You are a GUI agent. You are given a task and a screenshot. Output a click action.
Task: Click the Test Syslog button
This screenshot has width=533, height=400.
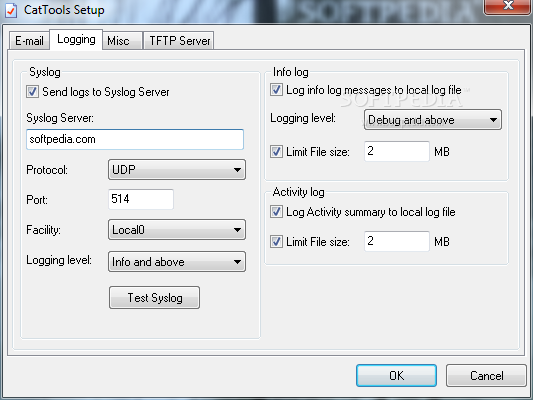pos(154,298)
